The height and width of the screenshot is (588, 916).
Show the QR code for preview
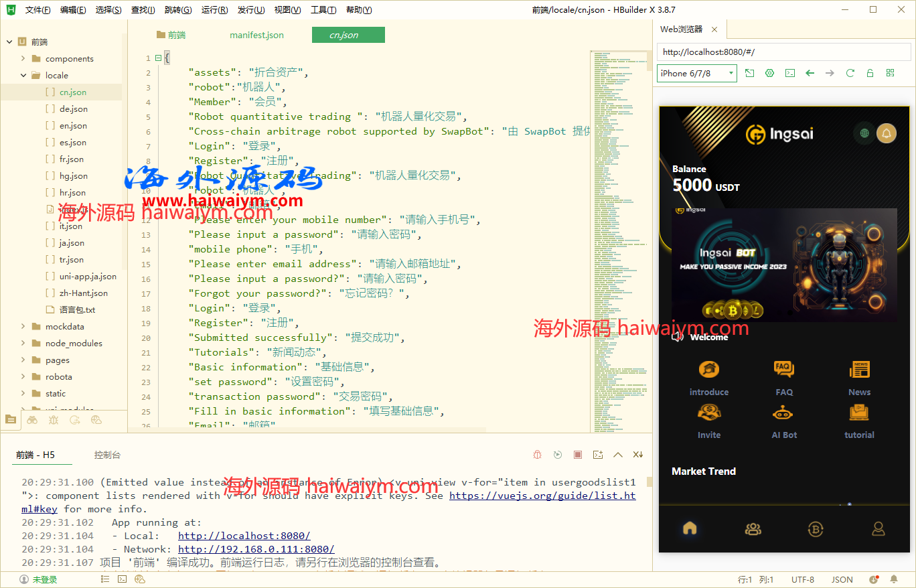(890, 73)
